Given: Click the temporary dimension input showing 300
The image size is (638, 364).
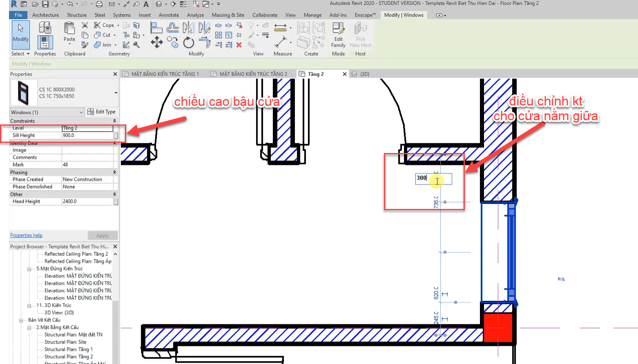Looking at the screenshot, I should click(x=433, y=178).
